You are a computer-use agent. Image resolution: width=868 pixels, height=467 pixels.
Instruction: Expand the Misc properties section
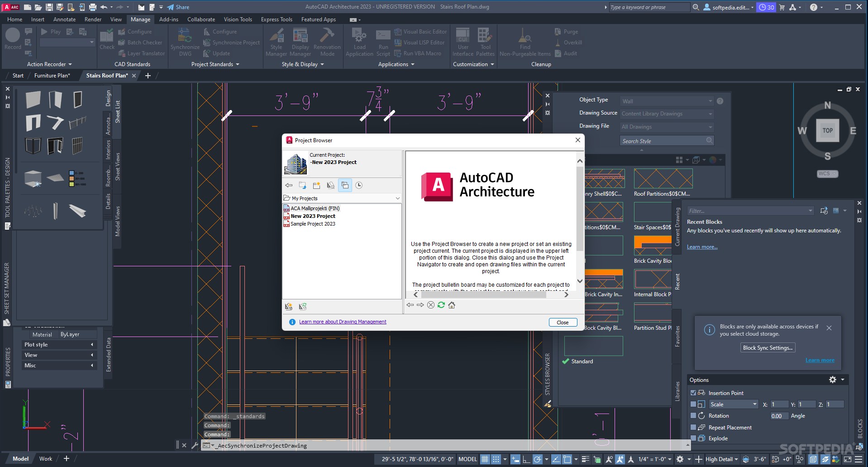point(59,365)
